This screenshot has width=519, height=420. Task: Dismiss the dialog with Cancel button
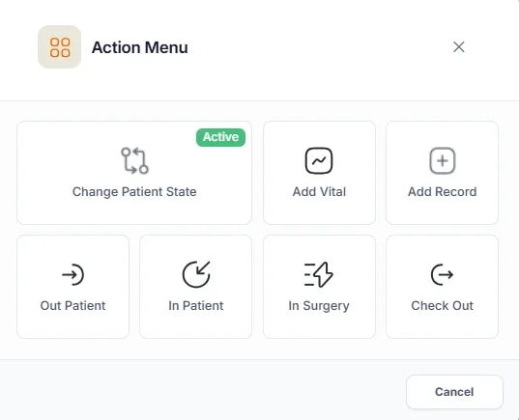click(x=454, y=392)
